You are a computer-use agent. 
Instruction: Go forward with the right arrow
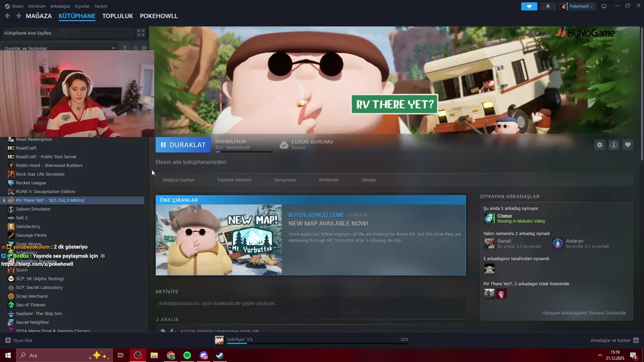tap(18, 16)
